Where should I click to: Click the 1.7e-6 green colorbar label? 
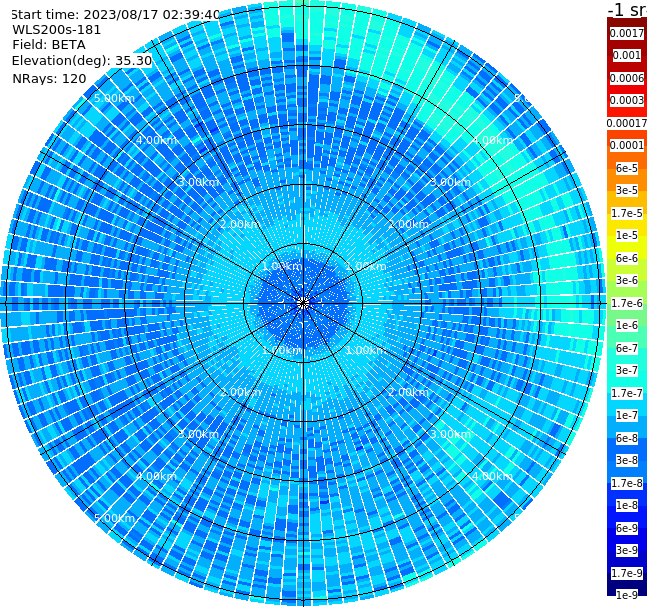click(x=626, y=303)
